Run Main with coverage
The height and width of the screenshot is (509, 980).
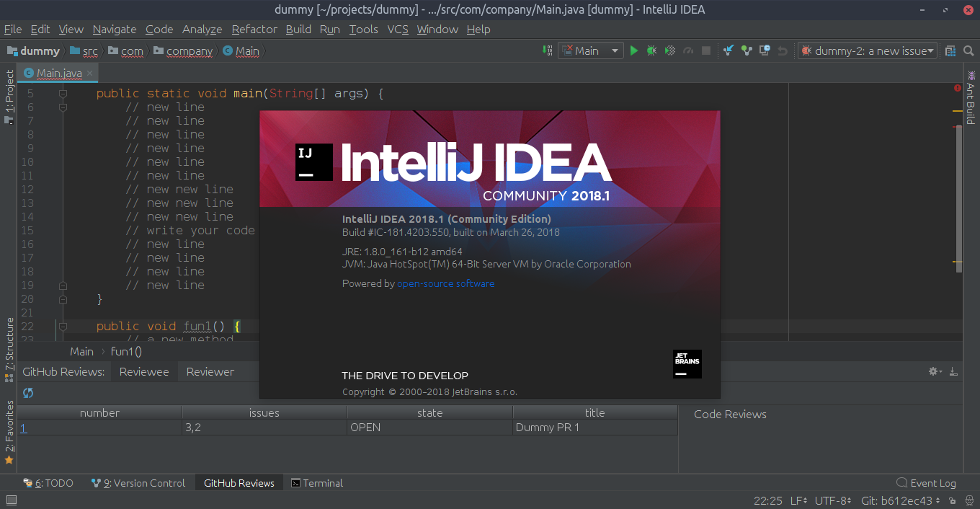tap(669, 50)
